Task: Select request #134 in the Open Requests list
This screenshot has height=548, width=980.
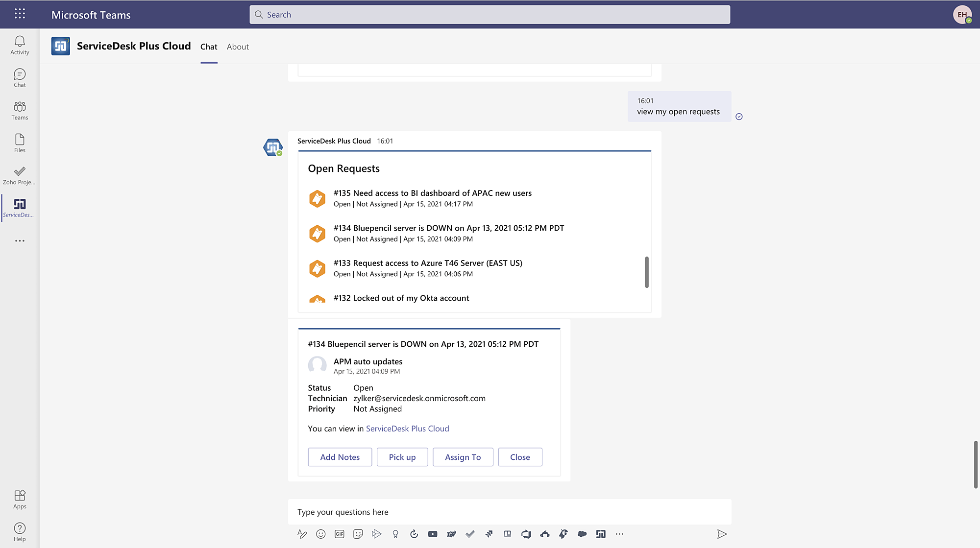Action: pyautogui.click(x=475, y=234)
